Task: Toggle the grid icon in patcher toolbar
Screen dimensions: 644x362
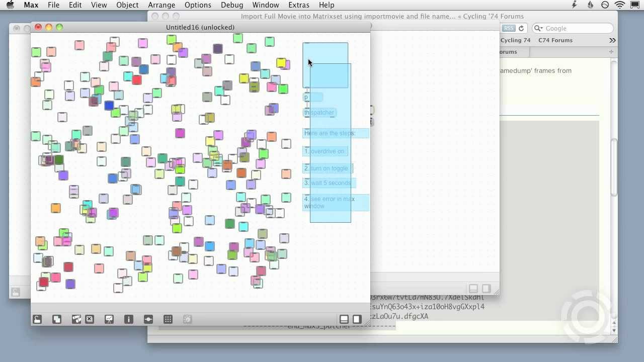Action: coord(168,319)
